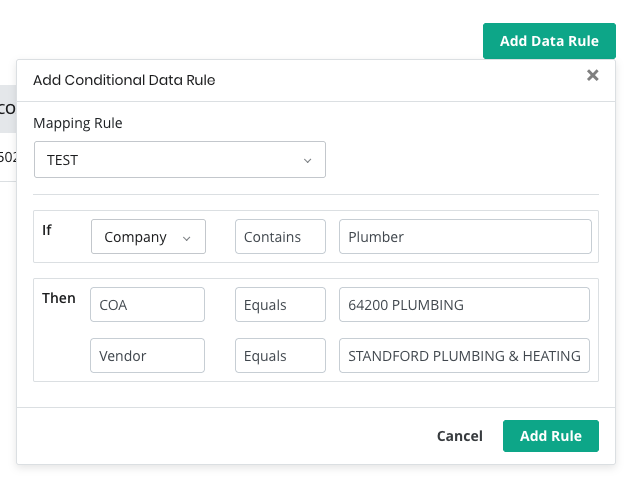This screenshot has width=631, height=487.
Task: Click the dialog title Add Conditional Data Rule
Action: click(x=124, y=80)
